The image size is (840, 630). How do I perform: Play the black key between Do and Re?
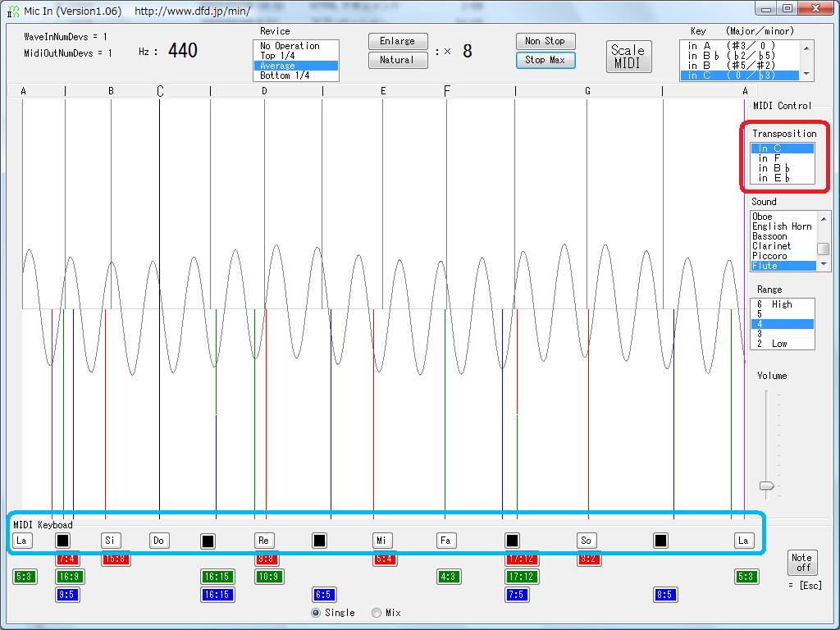[208, 541]
